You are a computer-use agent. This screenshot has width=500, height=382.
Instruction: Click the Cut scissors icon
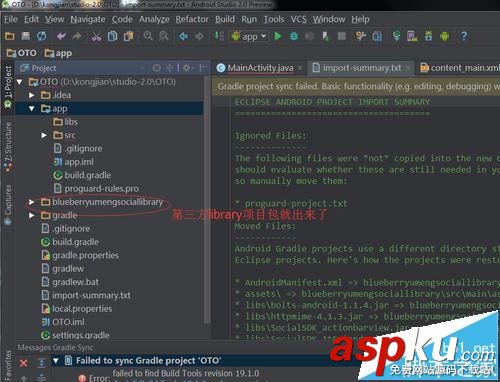[96, 36]
